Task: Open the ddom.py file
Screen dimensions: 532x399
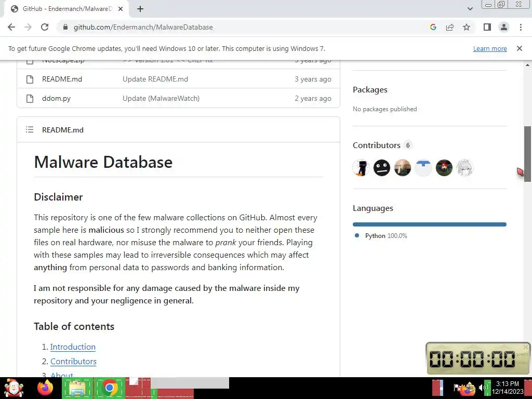Action: point(56,98)
